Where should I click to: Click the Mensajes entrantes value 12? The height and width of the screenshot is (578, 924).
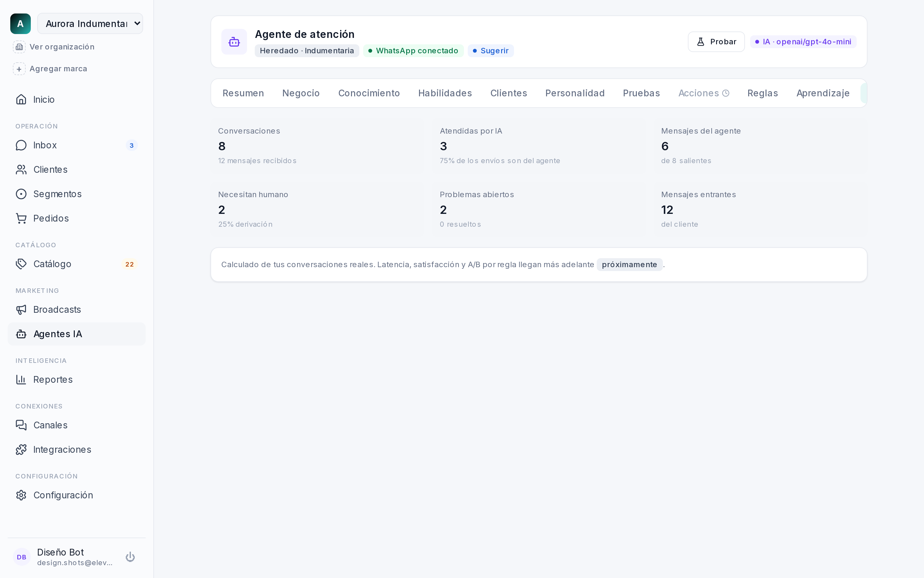tap(667, 210)
